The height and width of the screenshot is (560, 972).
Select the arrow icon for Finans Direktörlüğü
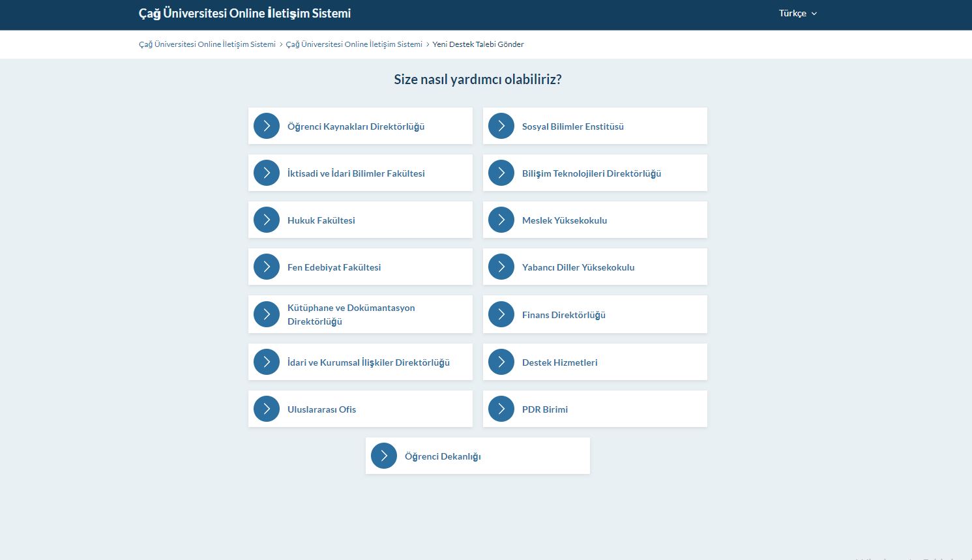tap(501, 314)
